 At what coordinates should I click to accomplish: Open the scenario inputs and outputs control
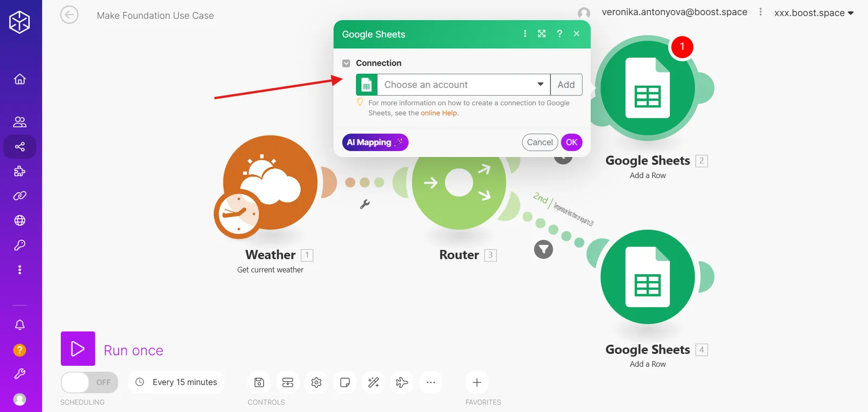(288, 382)
